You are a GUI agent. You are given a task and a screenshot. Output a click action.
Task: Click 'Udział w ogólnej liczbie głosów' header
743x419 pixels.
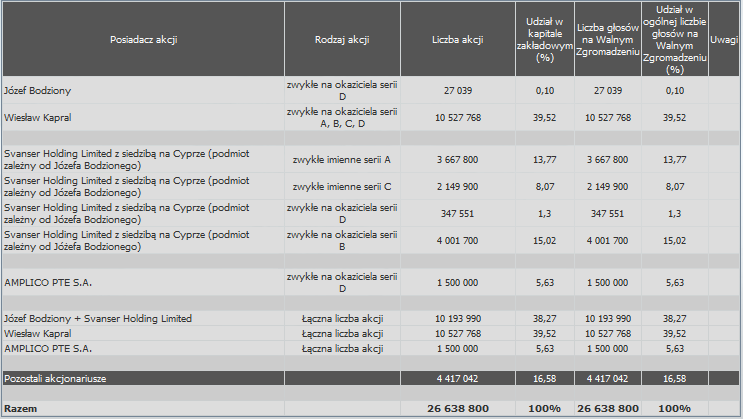(x=675, y=39)
